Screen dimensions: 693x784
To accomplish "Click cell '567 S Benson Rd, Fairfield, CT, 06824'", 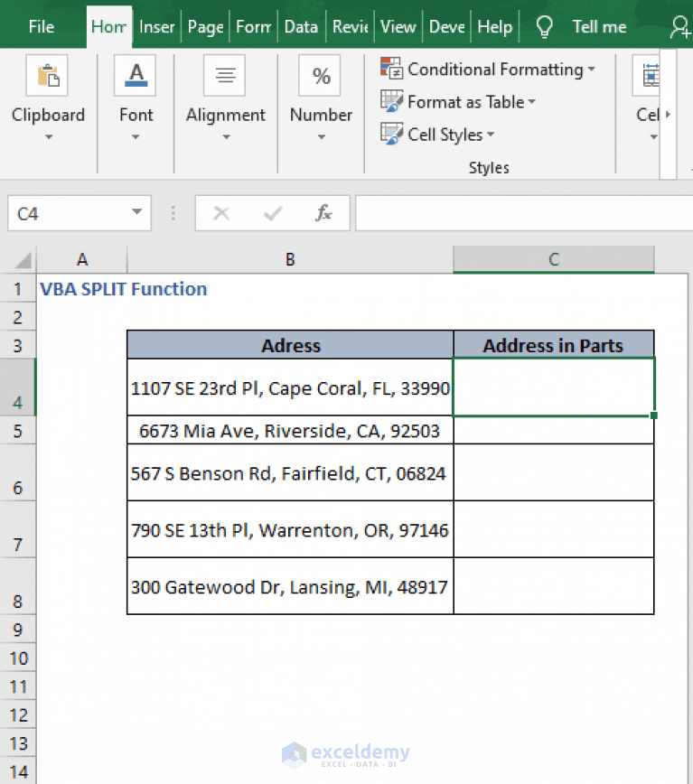I will point(291,472).
